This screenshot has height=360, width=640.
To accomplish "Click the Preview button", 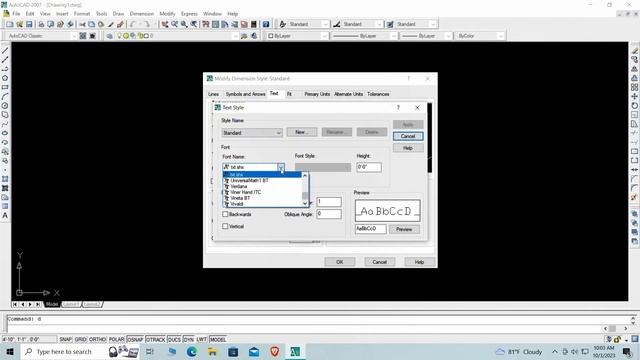I will pos(404,229).
